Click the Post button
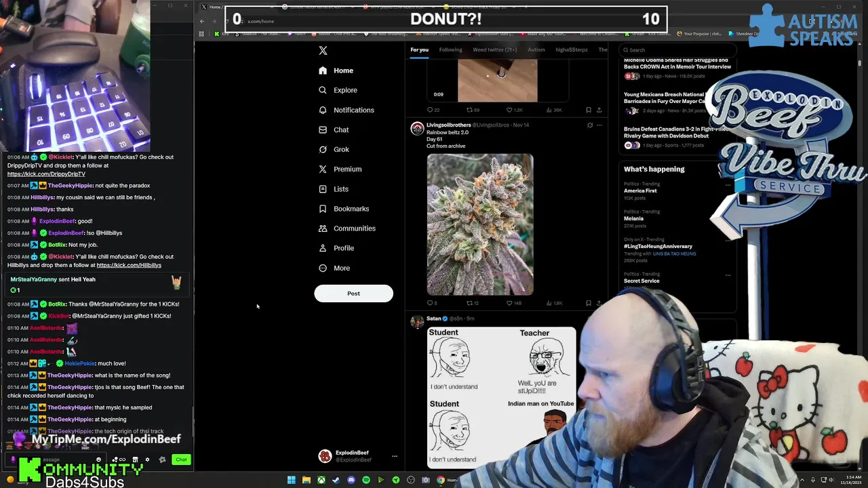The height and width of the screenshot is (488, 868). click(x=353, y=293)
